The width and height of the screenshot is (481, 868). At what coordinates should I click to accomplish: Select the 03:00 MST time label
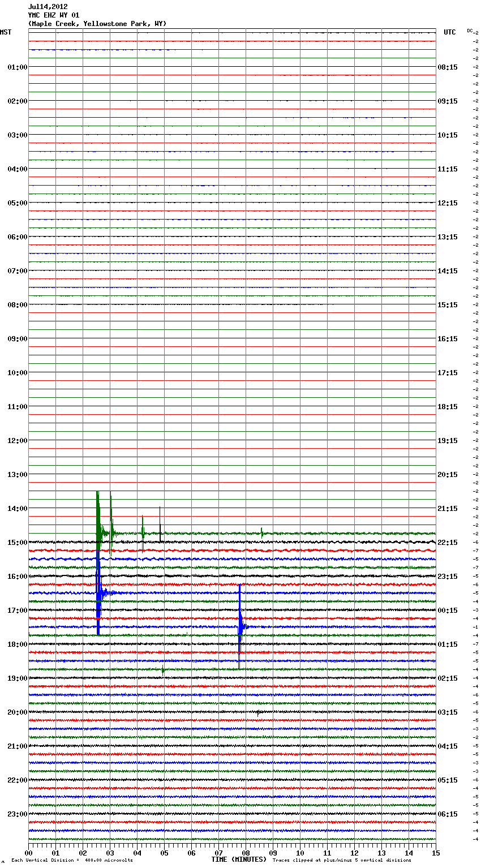(18, 135)
